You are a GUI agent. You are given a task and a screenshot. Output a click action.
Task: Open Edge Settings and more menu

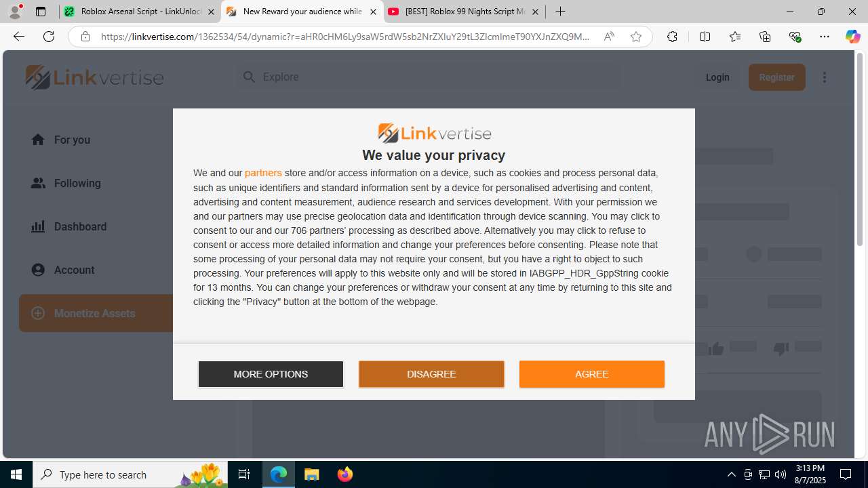[824, 37]
